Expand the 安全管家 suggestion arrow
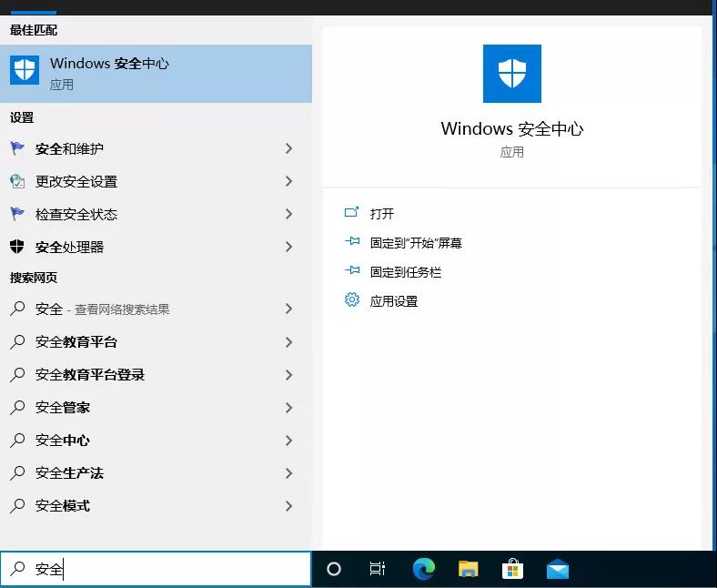 pyautogui.click(x=288, y=407)
